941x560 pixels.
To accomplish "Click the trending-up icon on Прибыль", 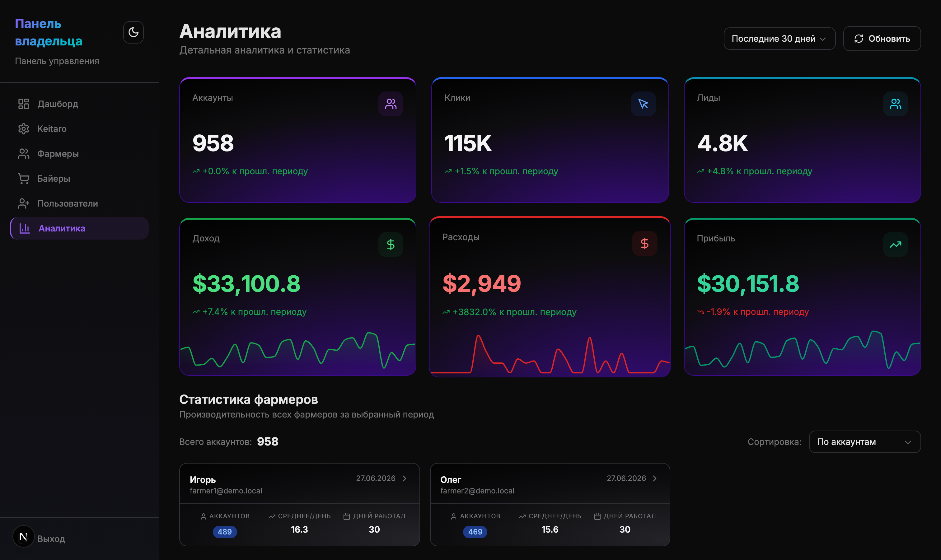I will pyautogui.click(x=895, y=245).
